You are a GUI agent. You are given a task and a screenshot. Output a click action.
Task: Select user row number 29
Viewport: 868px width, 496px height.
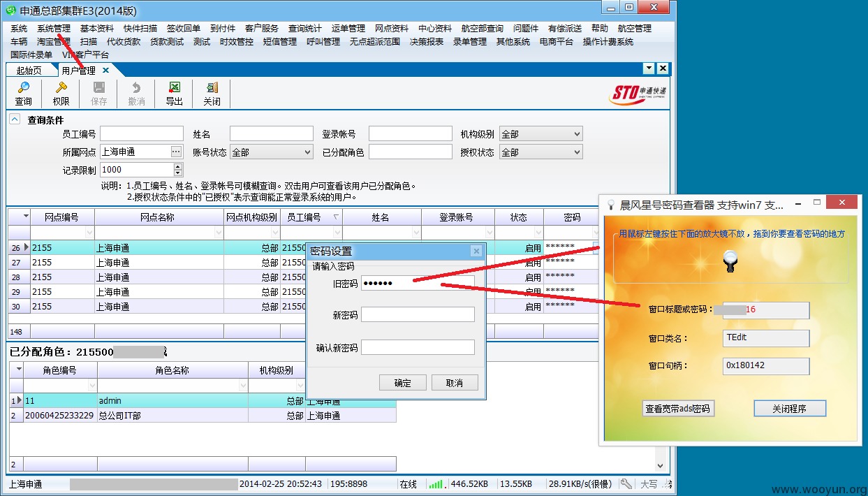[303, 292]
